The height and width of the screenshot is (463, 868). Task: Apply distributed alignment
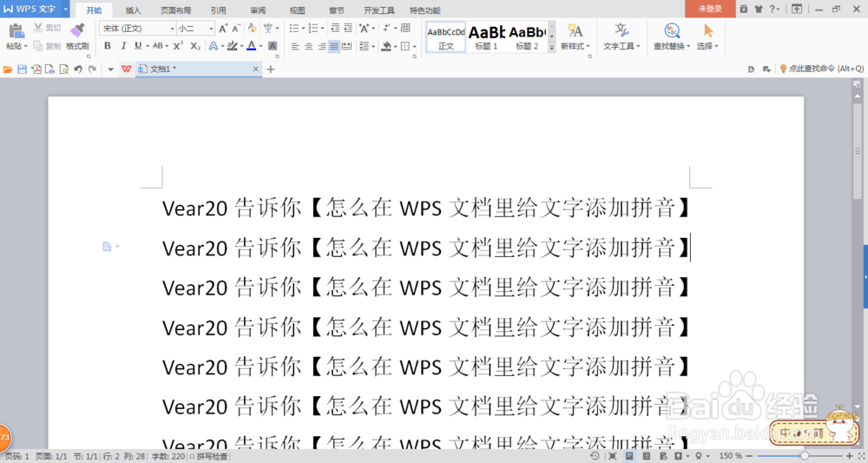coord(347,47)
